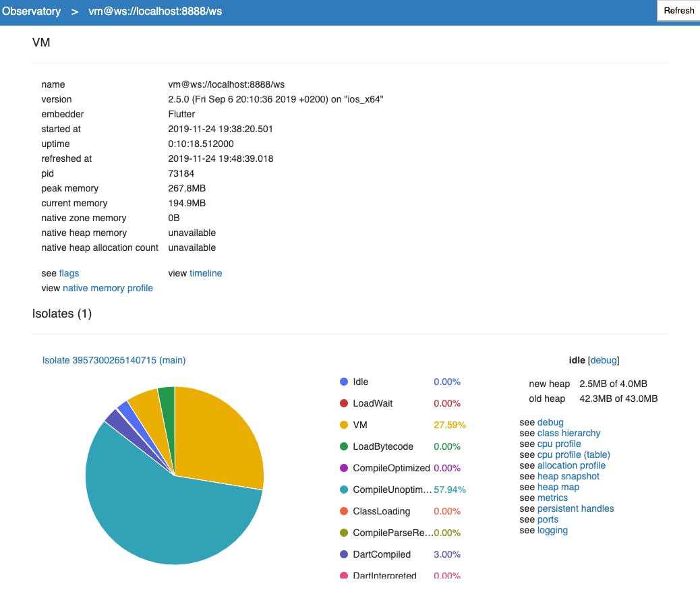This screenshot has height=592, width=700.
Task: Click the Refresh button
Action: [x=678, y=10]
